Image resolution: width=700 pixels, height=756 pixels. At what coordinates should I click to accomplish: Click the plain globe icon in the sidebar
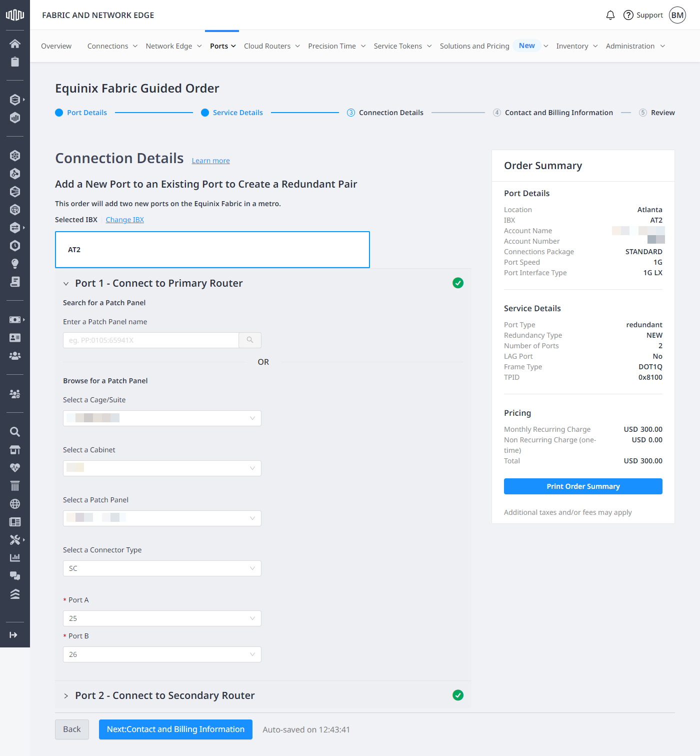[15, 504]
